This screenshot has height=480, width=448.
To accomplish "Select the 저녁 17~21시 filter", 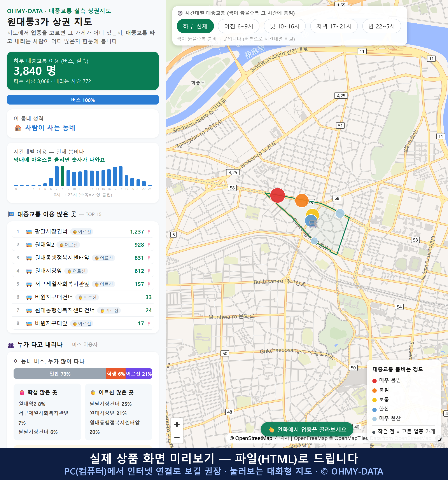I will pos(334,26).
